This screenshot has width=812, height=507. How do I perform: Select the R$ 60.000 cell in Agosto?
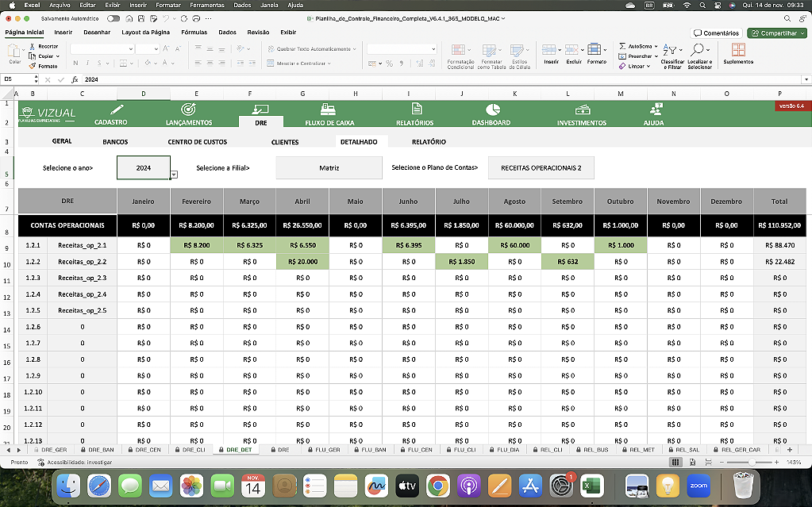[514, 245]
